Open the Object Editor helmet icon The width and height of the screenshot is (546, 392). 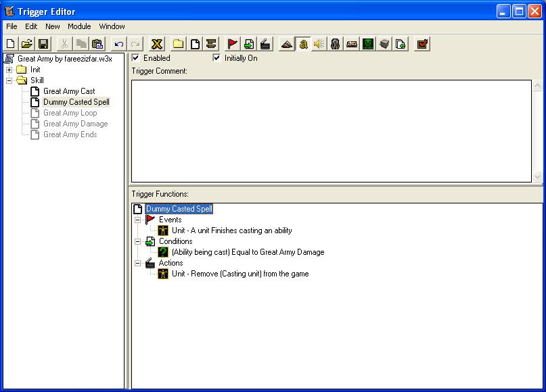coord(336,44)
